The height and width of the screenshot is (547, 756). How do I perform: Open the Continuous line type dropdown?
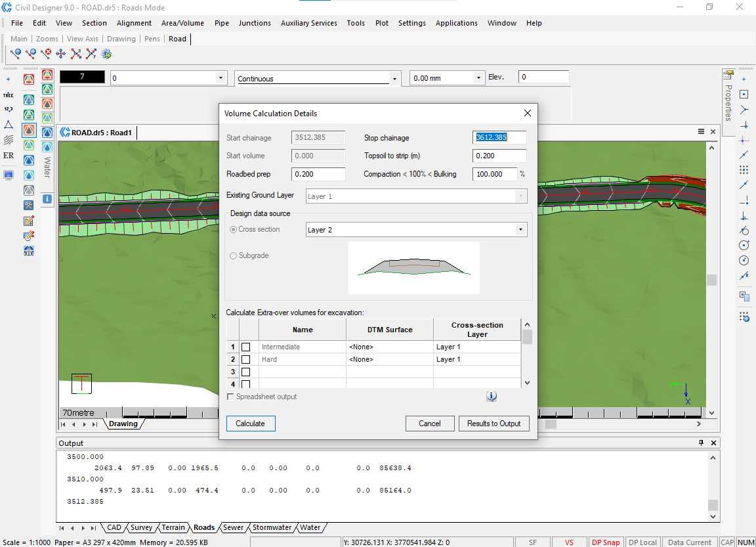click(x=394, y=79)
